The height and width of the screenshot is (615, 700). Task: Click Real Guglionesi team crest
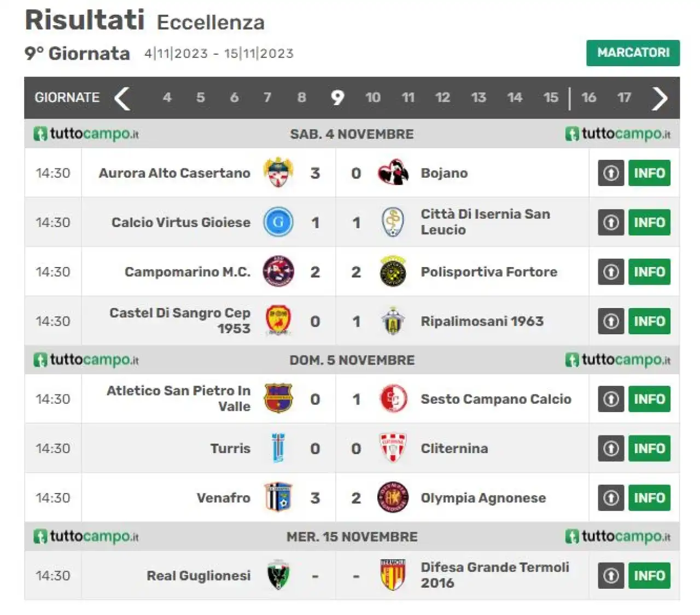pyautogui.click(x=278, y=575)
